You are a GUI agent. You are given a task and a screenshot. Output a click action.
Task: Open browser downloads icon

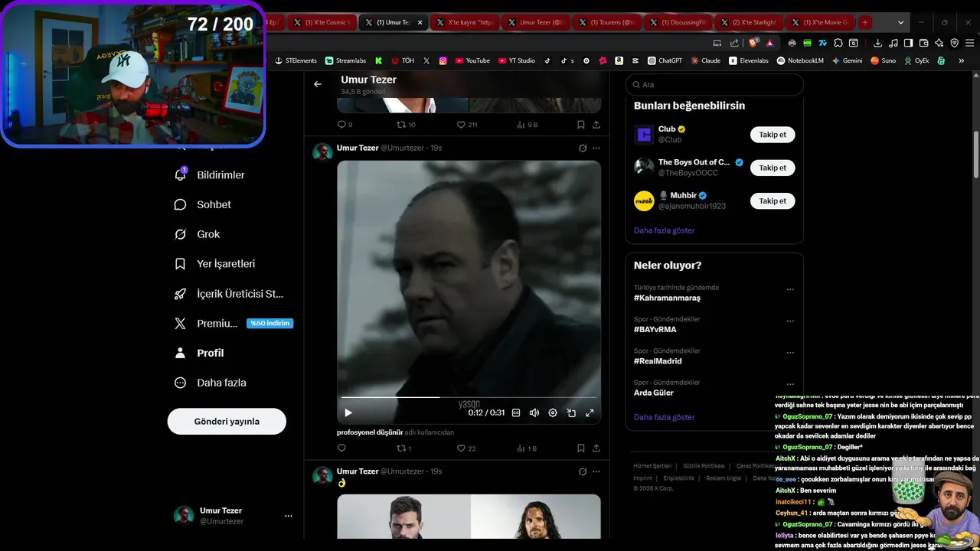point(877,43)
